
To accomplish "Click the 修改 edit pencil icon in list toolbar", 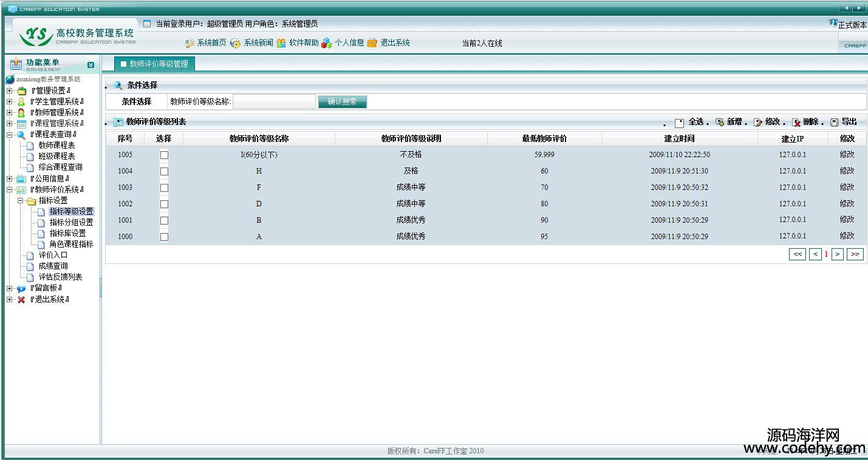I will (x=758, y=123).
